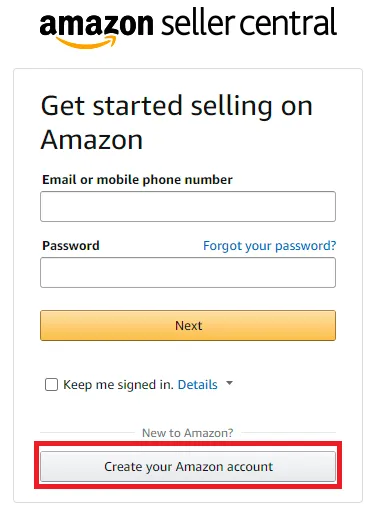The width and height of the screenshot is (381, 513).
Task: Click the word 'Next' on the yellow button
Action: [189, 326]
